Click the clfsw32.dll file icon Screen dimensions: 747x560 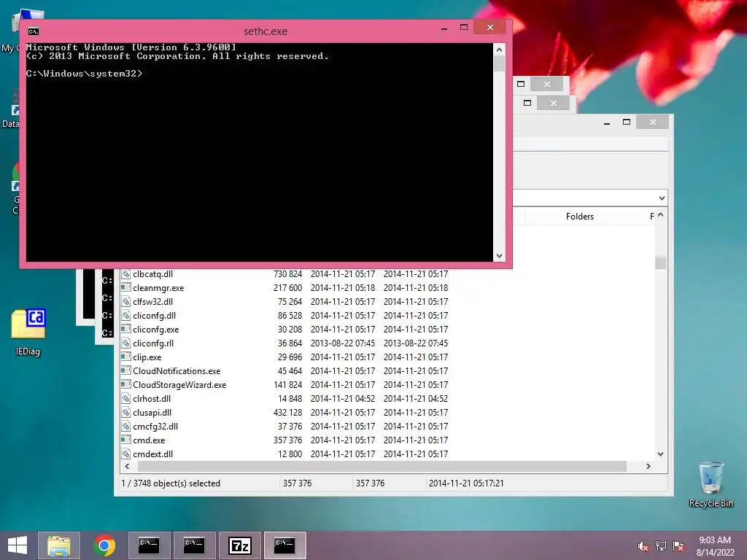pyautogui.click(x=125, y=301)
